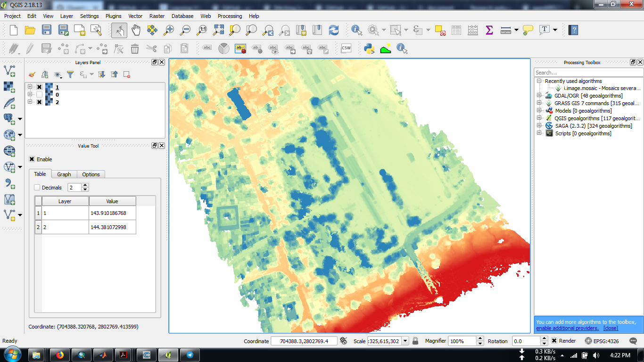Click the Zoom In magnifier tool
This screenshot has width=644, height=362.
[168, 30]
